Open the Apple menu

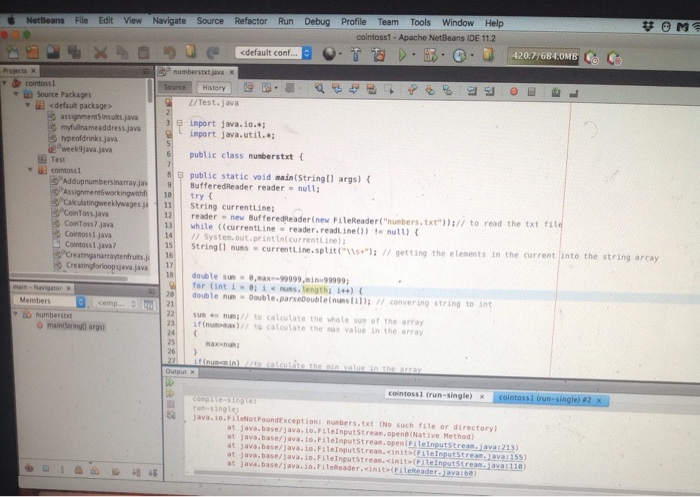[x=11, y=20]
